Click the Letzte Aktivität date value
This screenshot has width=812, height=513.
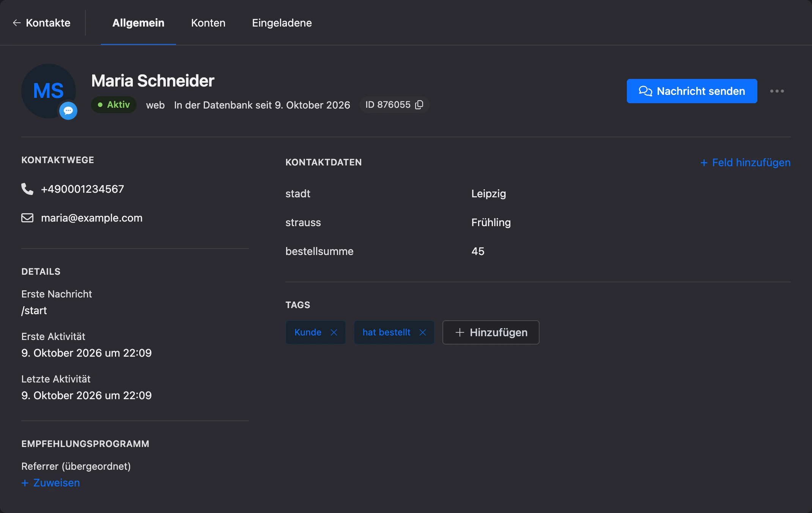(x=87, y=395)
